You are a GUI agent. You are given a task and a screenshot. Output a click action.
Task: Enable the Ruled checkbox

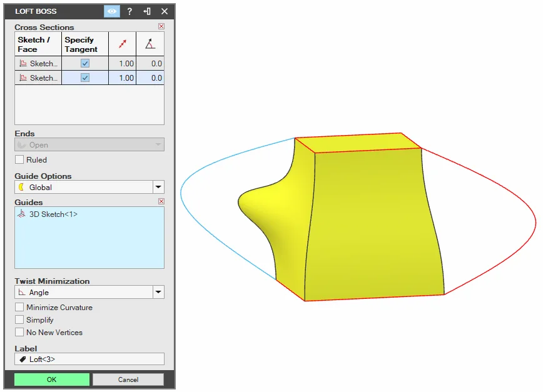19,160
